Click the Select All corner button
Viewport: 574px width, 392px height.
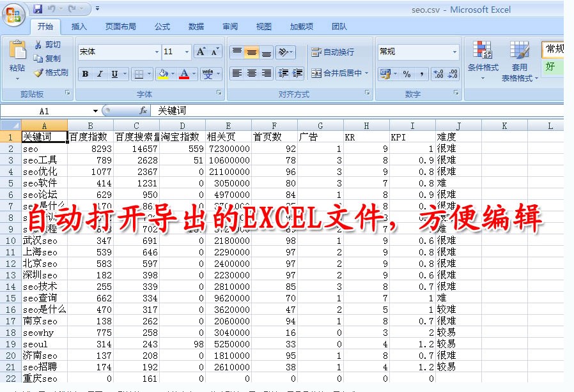pyautogui.click(x=10, y=125)
